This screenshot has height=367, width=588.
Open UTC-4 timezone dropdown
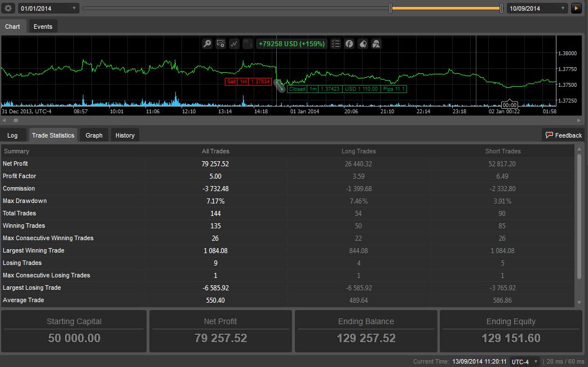click(x=525, y=362)
